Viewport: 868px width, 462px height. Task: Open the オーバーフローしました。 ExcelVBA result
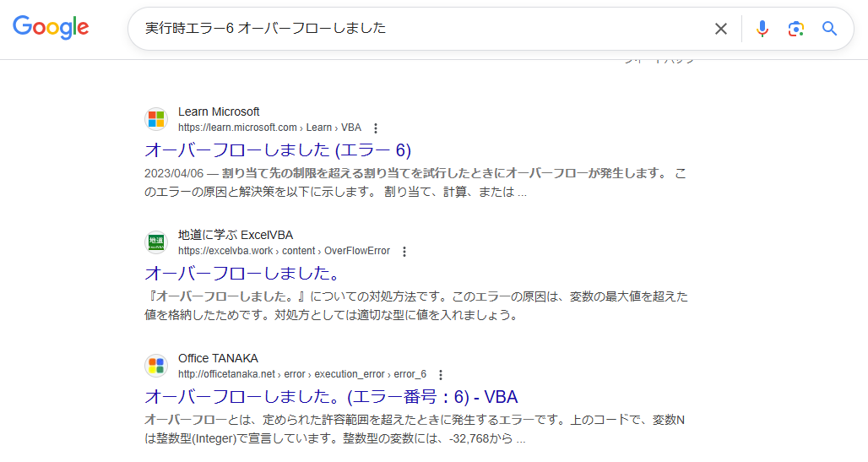point(242,274)
